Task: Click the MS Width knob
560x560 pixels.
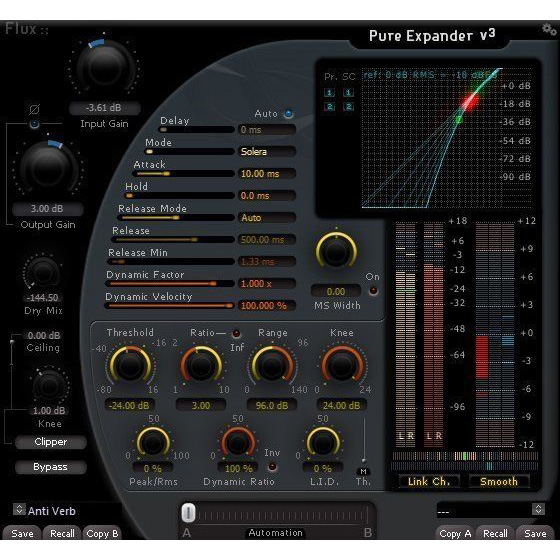Action: coord(336,252)
